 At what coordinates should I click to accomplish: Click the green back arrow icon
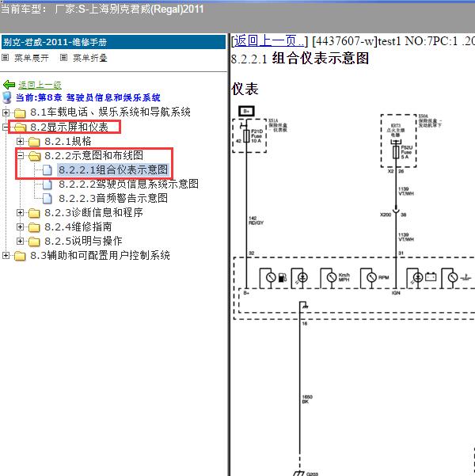(9, 85)
